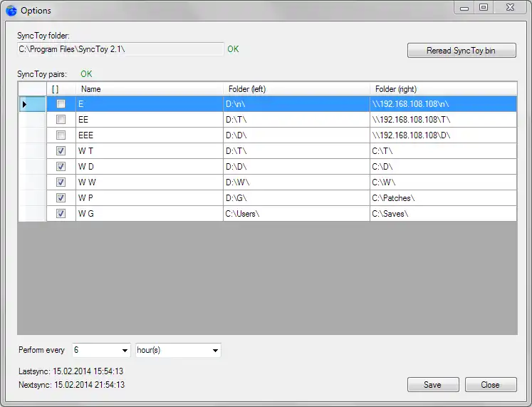Click the W P name cell
Viewport: 532px width, 407px height.
[x=150, y=198]
